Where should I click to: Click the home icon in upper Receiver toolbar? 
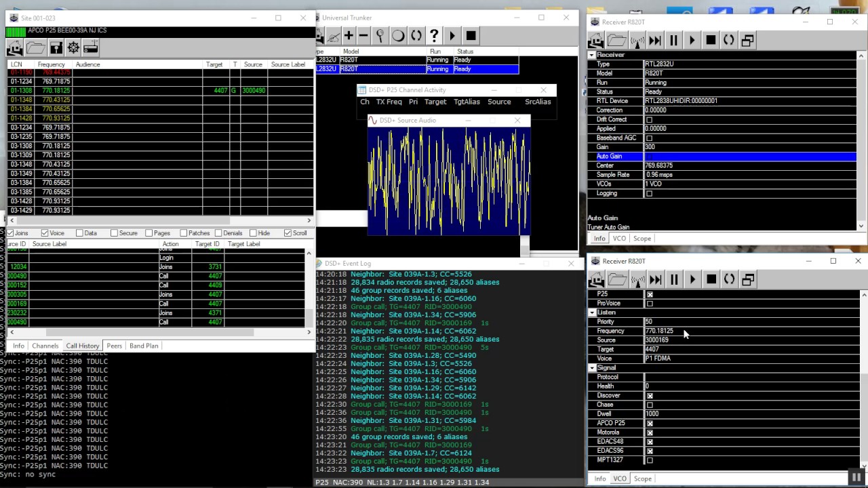coord(596,41)
